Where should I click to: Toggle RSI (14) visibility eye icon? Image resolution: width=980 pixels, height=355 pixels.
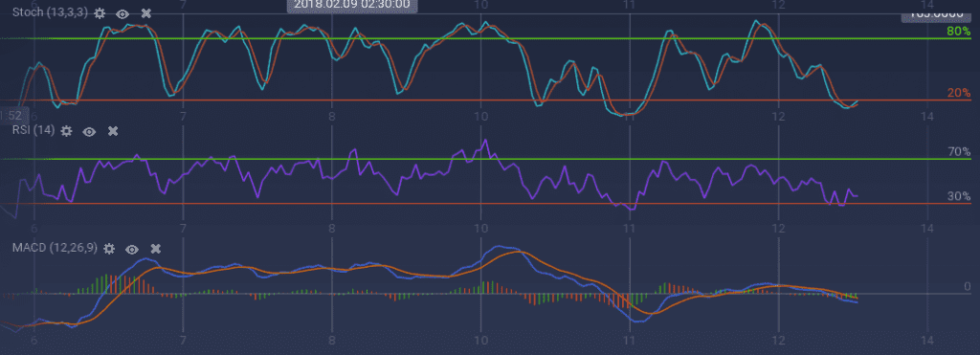[89, 131]
